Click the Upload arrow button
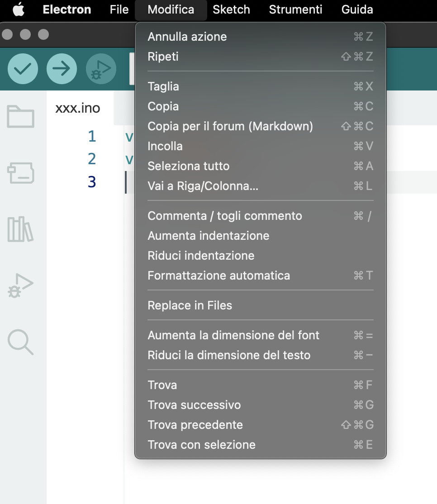This screenshot has width=437, height=504. [62, 69]
